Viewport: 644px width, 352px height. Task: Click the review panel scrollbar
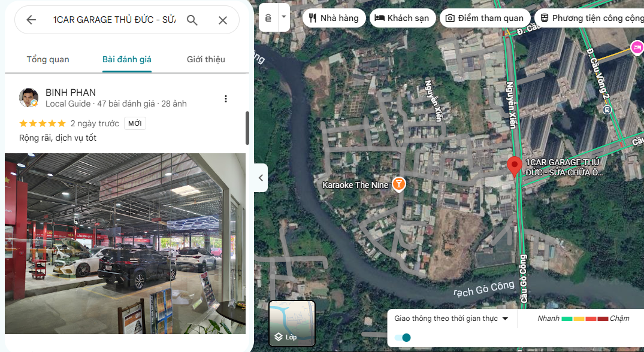point(247,128)
